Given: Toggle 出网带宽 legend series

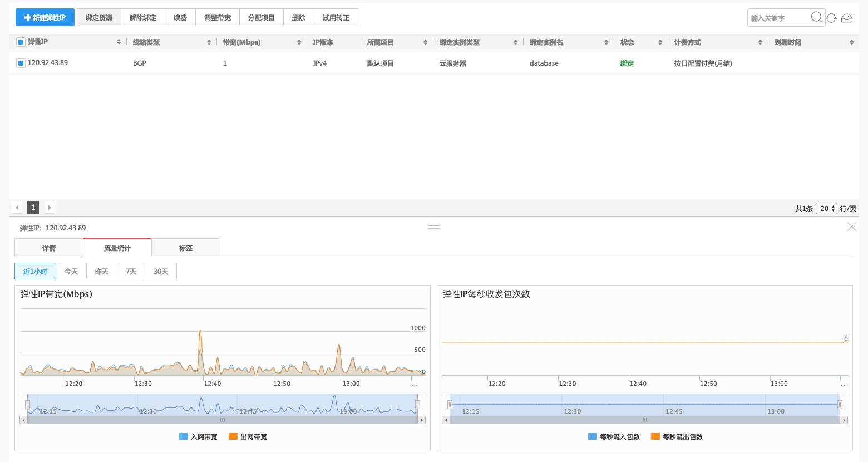Looking at the screenshot, I should coord(248,437).
